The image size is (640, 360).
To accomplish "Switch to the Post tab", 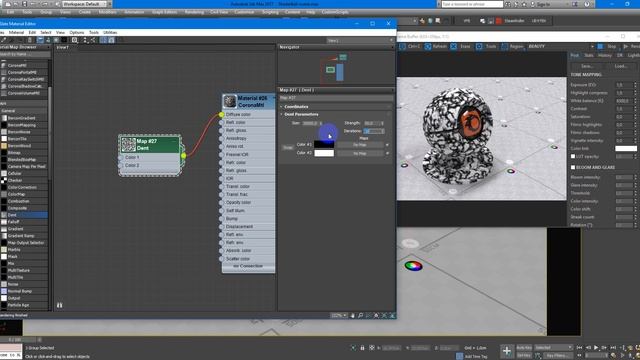I will point(575,56).
